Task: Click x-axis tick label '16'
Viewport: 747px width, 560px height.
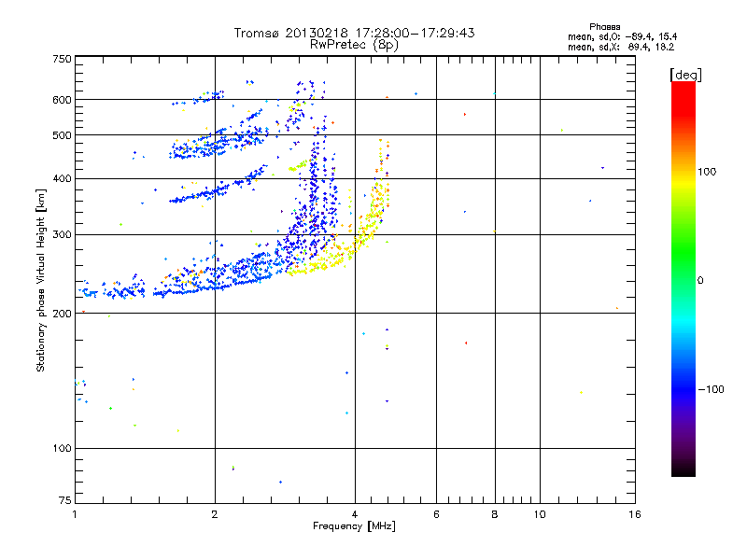Action: tap(635, 514)
